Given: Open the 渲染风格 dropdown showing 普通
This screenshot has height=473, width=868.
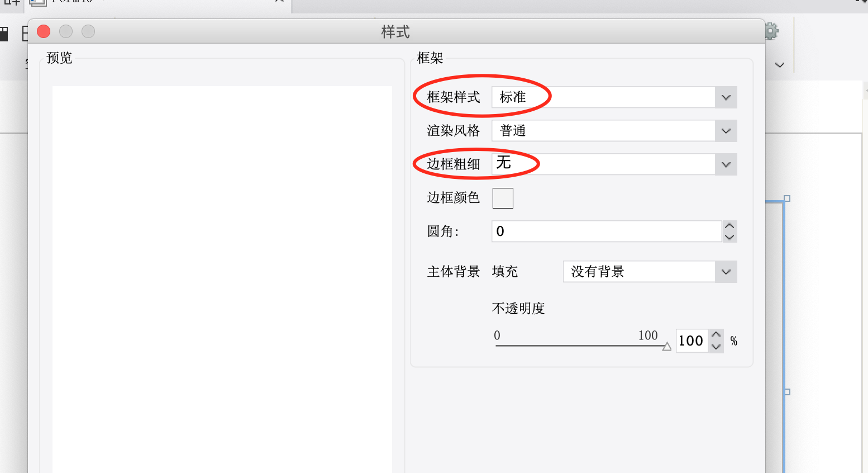Looking at the screenshot, I should [x=614, y=131].
